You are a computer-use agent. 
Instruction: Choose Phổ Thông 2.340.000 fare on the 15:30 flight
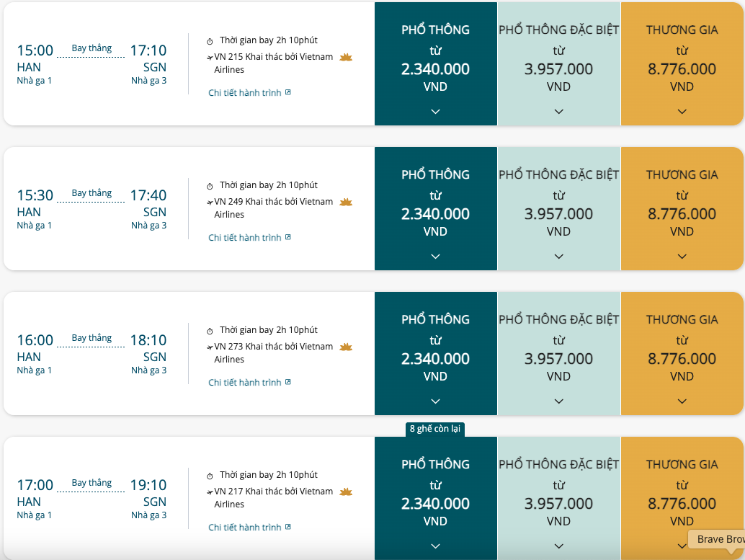coord(436,209)
